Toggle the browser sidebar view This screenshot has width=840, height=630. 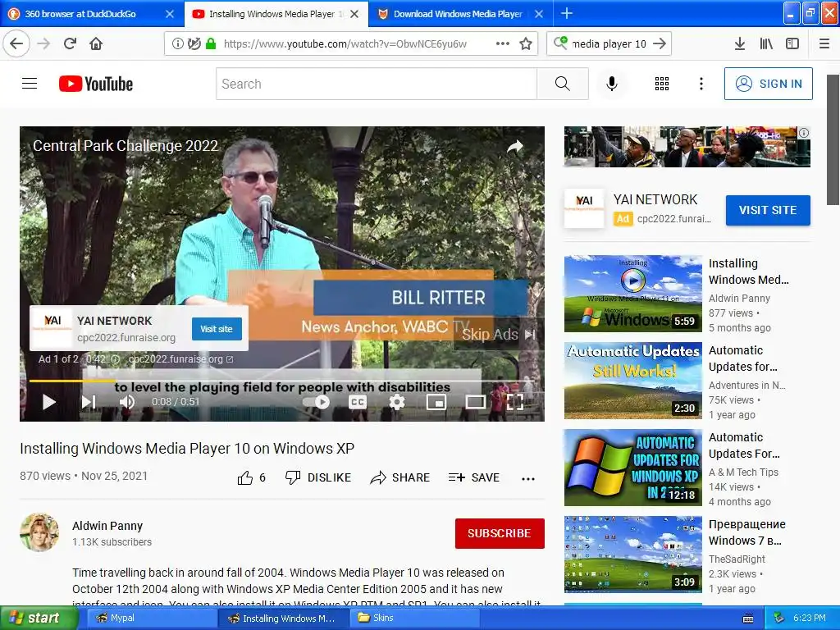792,44
